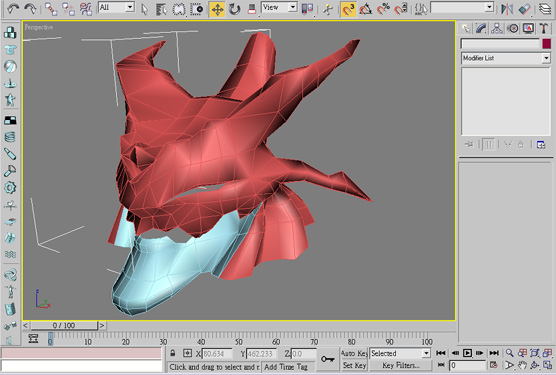Click the Bind to Space Warp icon

[86, 9]
